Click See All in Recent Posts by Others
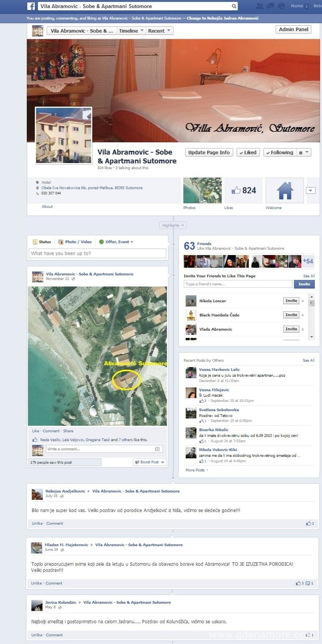Image resolution: width=322 pixels, height=644 pixels. pos(309,361)
